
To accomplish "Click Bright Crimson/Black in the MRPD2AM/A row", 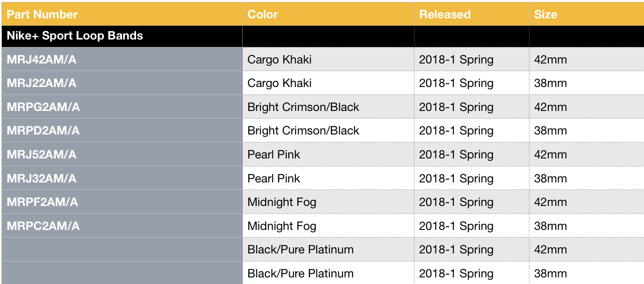I will click(x=303, y=131).
